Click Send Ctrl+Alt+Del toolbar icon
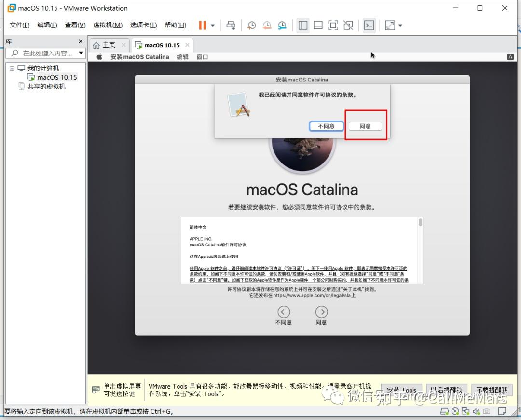 [231, 25]
